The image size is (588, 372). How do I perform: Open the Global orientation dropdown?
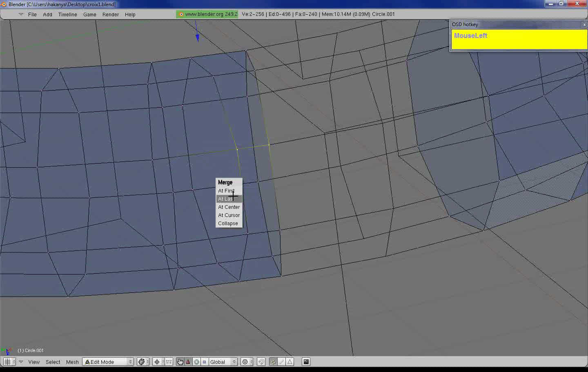pos(223,362)
